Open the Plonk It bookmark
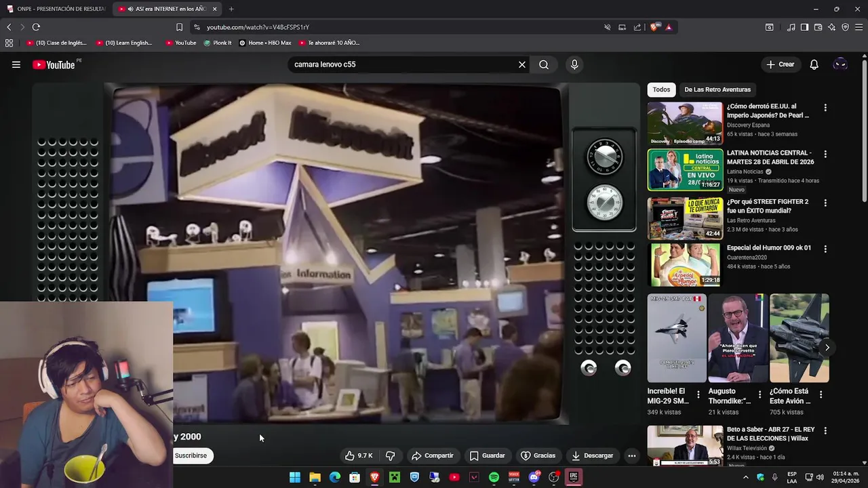868x488 pixels. [x=218, y=43]
